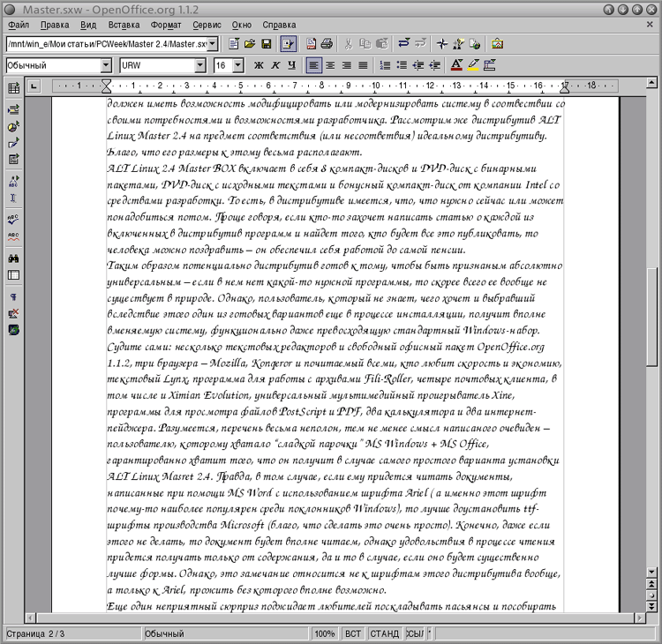Jump to next page button

click(651, 606)
